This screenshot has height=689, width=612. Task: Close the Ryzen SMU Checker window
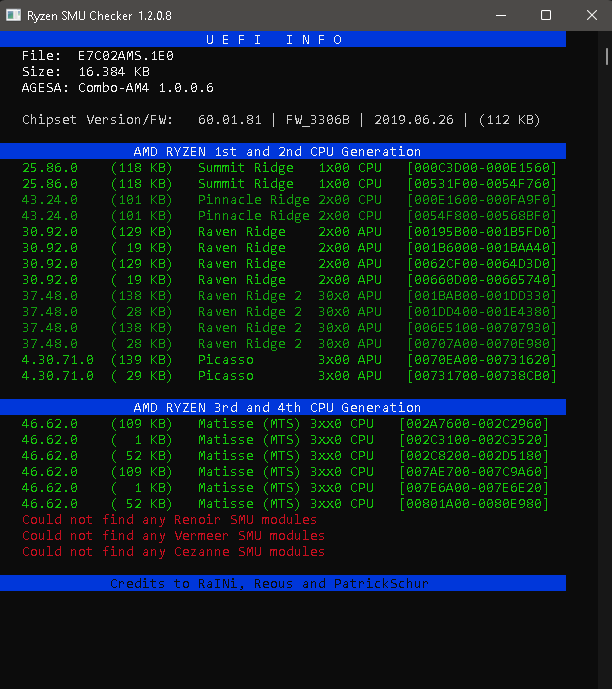click(x=591, y=15)
